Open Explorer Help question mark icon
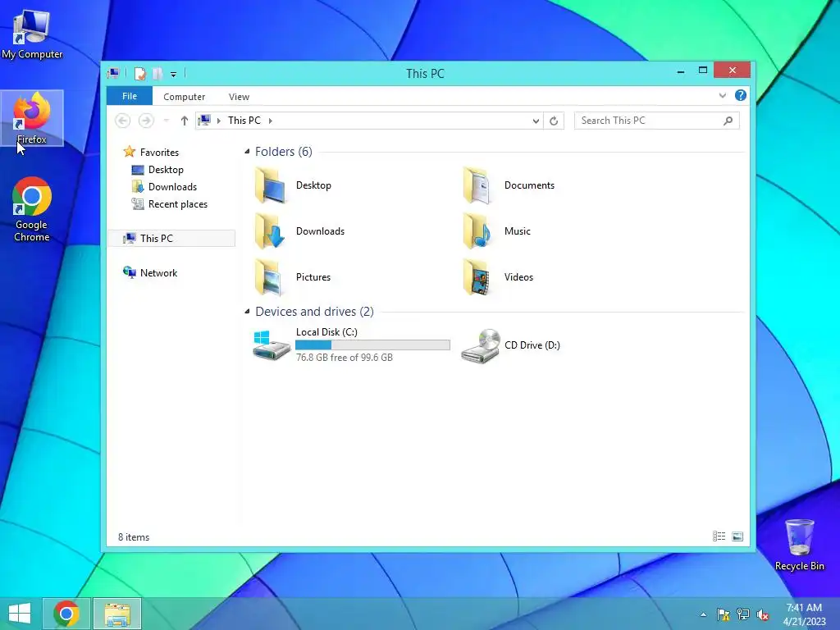Screen dimensions: 840x630 pos(741,95)
